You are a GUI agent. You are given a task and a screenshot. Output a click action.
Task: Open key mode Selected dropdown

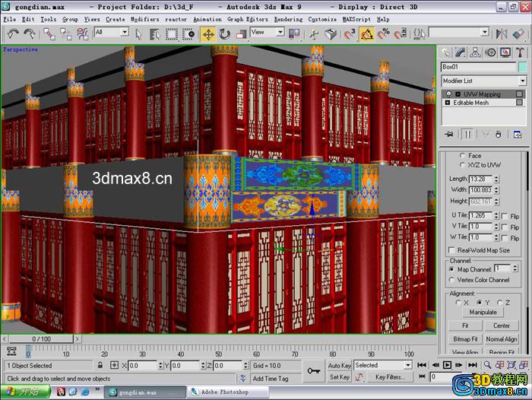click(x=408, y=365)
